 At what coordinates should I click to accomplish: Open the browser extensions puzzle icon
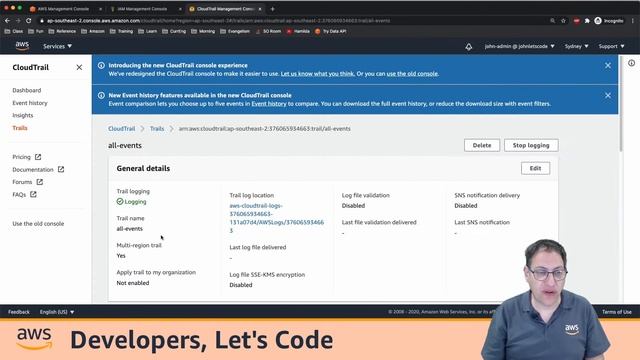(587, 20)
